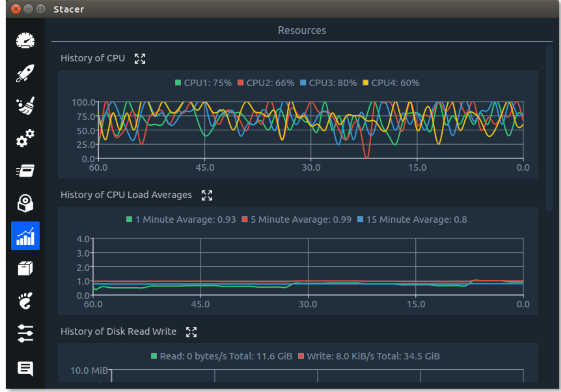Open the Dashboard speedometer icon
The image size is (561, 392).
click(x=25, y=40)
